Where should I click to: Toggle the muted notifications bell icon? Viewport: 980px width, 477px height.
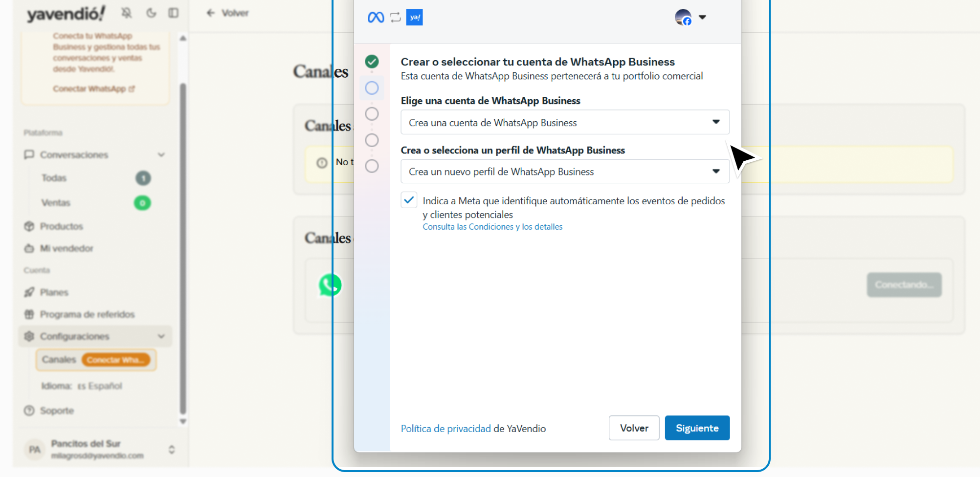pyautogui.click(x=127, y=13)
